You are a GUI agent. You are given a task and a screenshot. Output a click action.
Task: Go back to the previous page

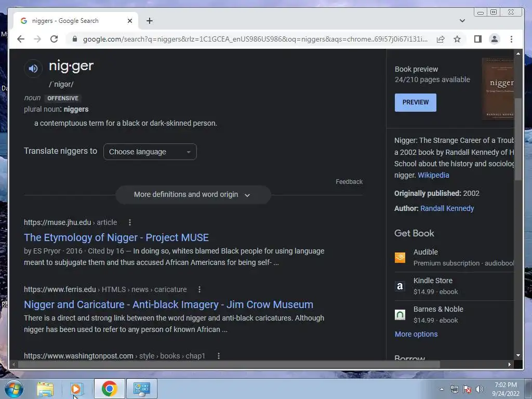21,39
